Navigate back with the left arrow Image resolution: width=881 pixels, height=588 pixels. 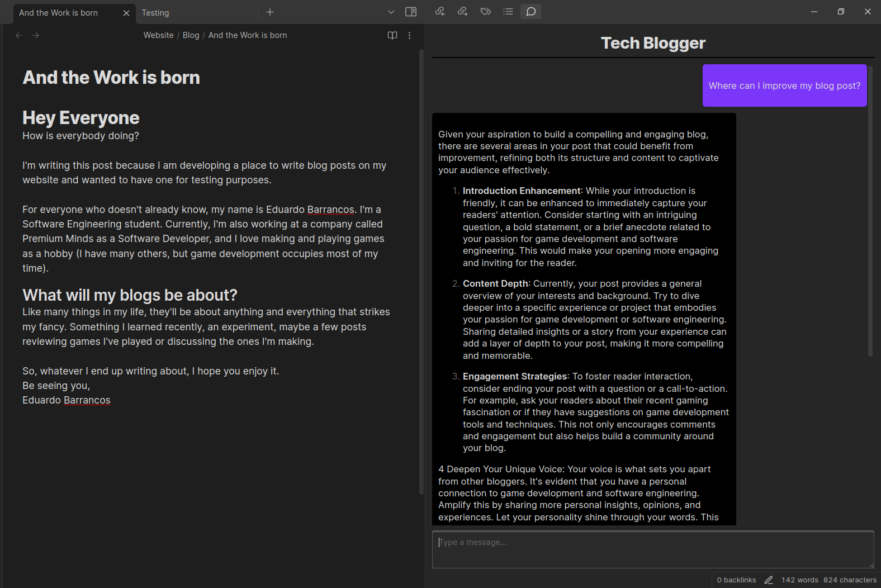pyautogui.click(x=18, y=35)
